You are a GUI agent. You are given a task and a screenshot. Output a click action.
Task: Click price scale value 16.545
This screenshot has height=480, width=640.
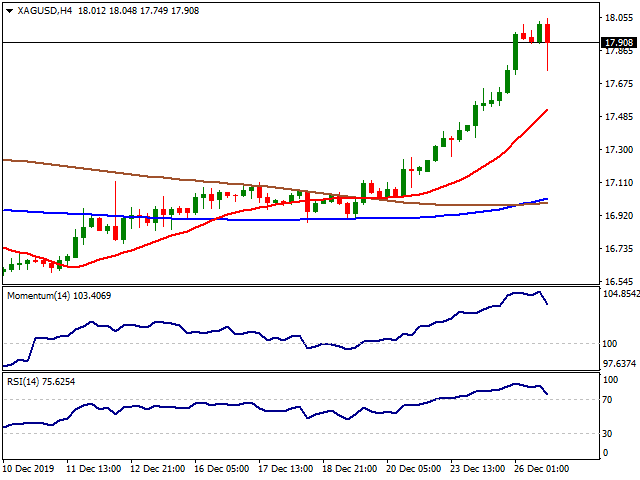pyautogui.click(x=619, y=282)
